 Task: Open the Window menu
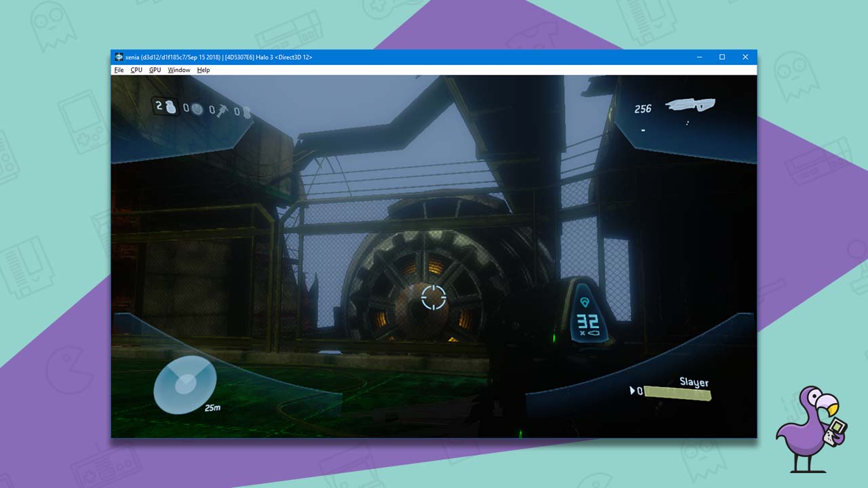pyautogui.click(x=179, y=70)
